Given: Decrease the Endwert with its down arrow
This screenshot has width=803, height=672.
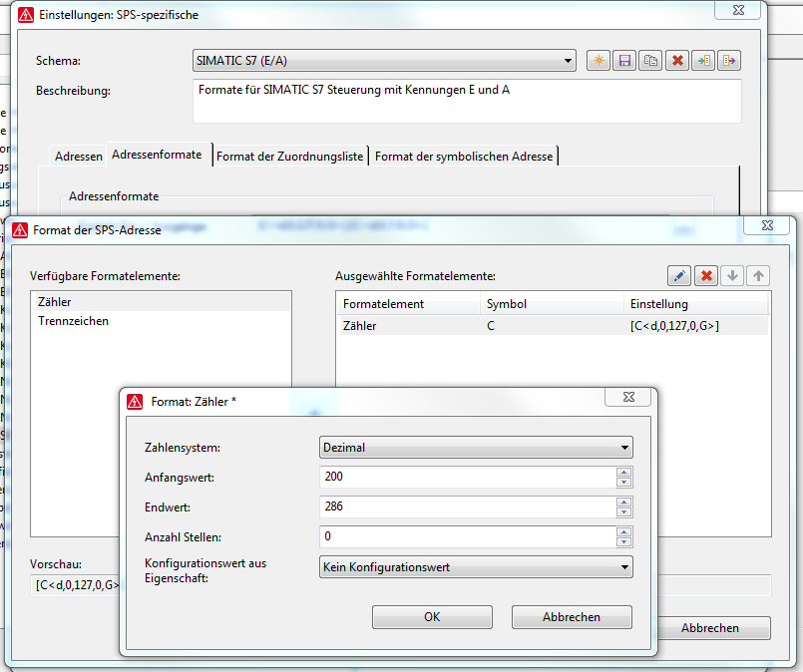Looking at the screenshot, I should coord(623,512).
